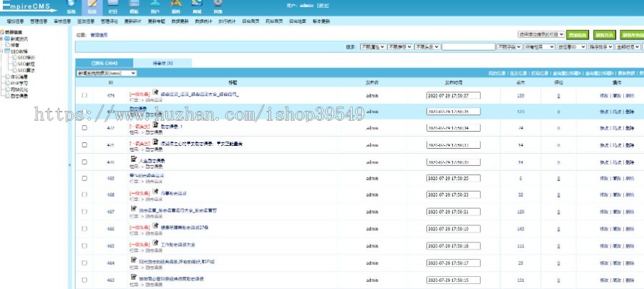
Task: Click the edit icon beside title of row ID 474
Action: pyautogui.click(x=155, y=92)
